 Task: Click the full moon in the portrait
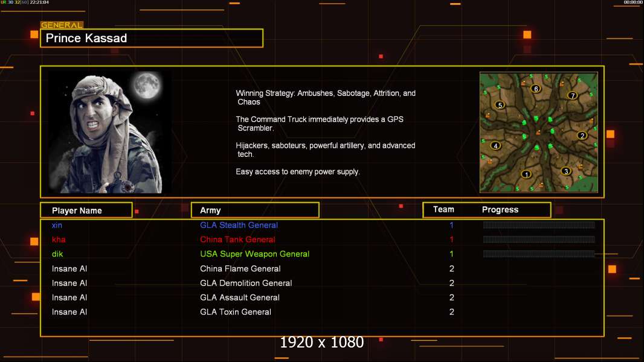(147, 85)
